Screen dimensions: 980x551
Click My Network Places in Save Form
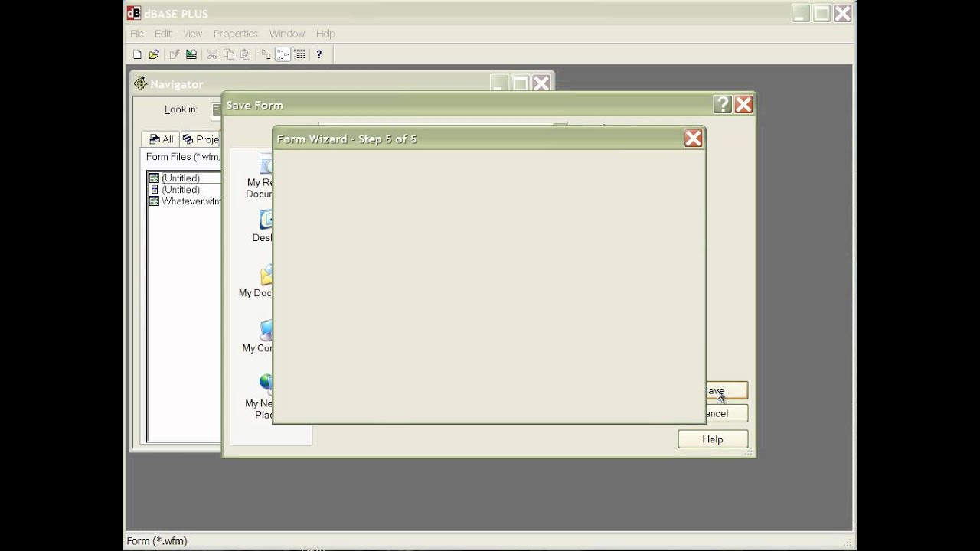point(259,396)
